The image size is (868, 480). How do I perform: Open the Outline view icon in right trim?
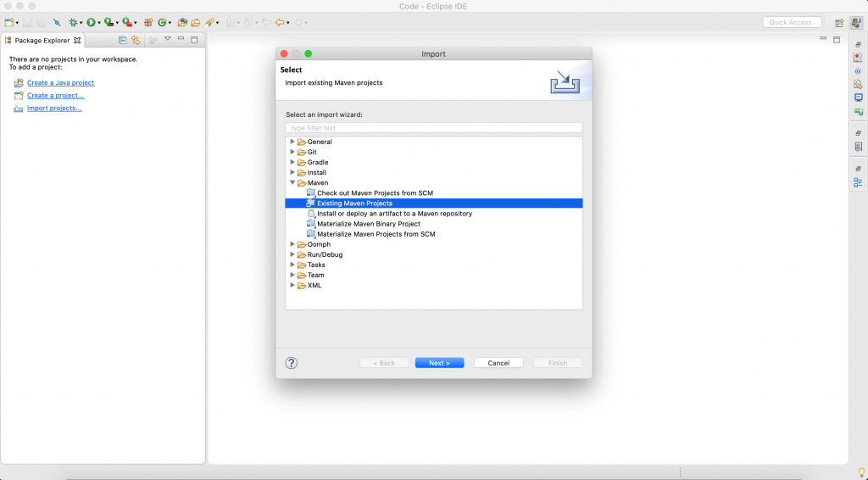coord(858,182)
